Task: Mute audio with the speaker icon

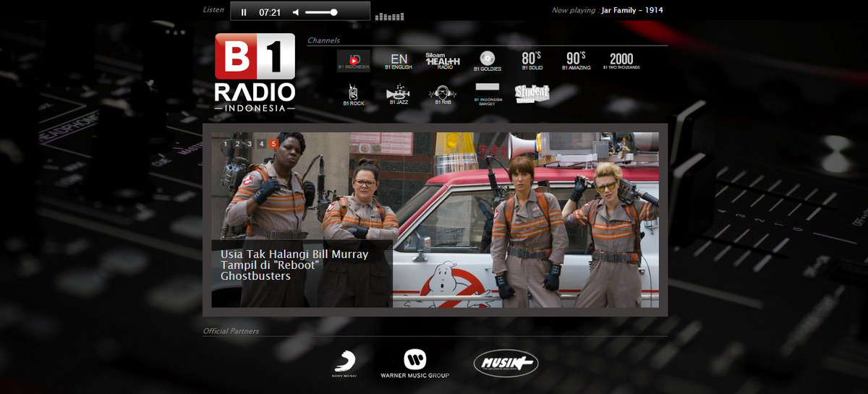Action: [296, 12]
